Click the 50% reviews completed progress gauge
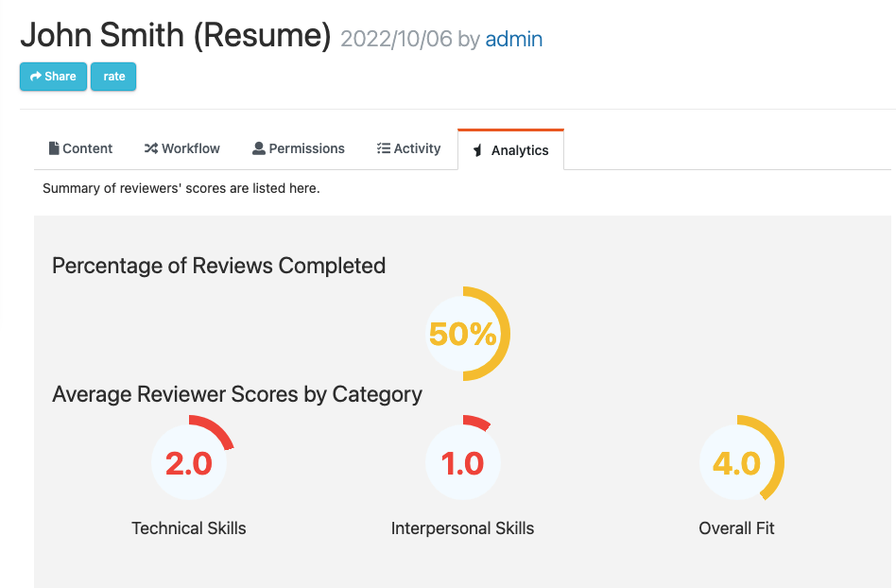The height and width of the screenshot is (588, 896). pos(465,334)
